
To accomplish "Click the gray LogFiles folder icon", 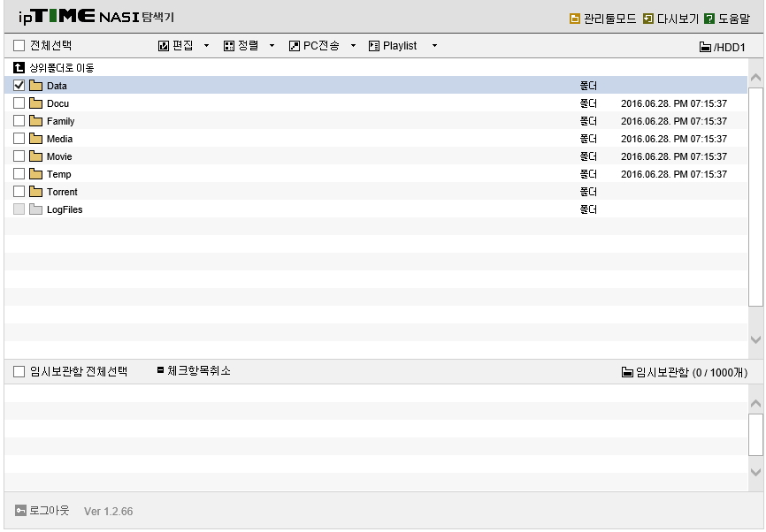I will pyautogui.click(x=35, y=209).
